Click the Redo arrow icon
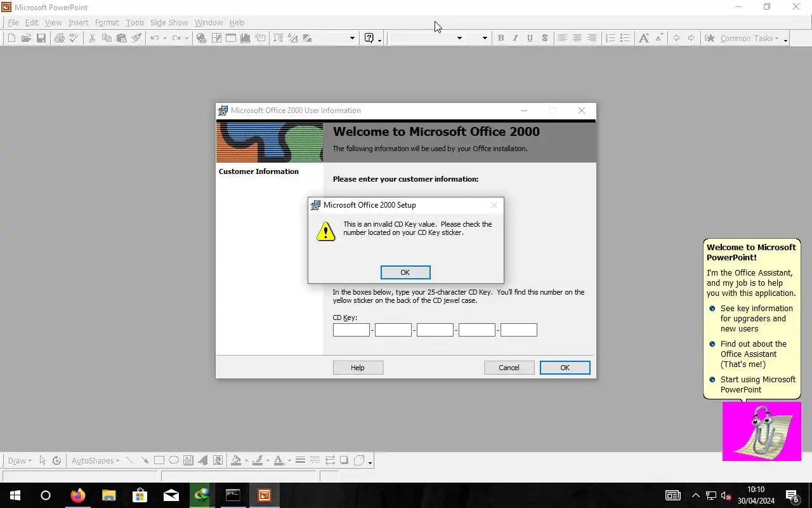Image resolution: width=812 pixels, height=508 pixels. (176, 38)
